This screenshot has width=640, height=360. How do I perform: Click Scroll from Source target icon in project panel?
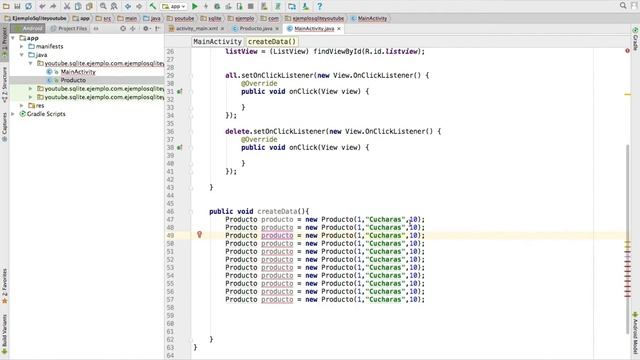(x=123, y=29)
